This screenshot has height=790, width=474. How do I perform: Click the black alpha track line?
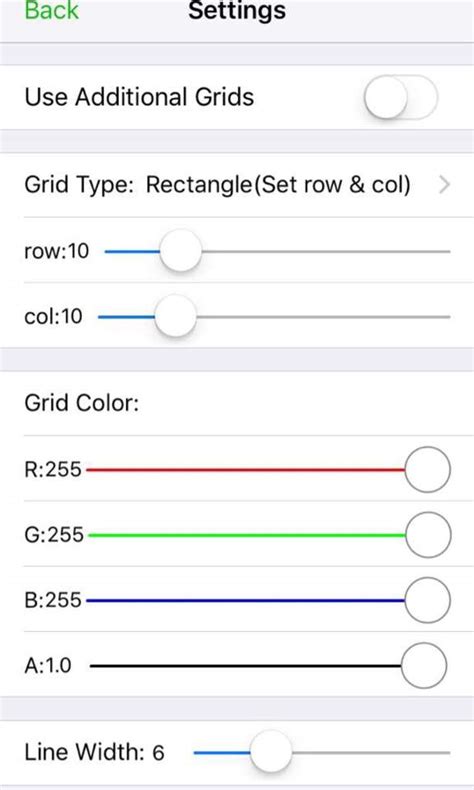point(245,666)
